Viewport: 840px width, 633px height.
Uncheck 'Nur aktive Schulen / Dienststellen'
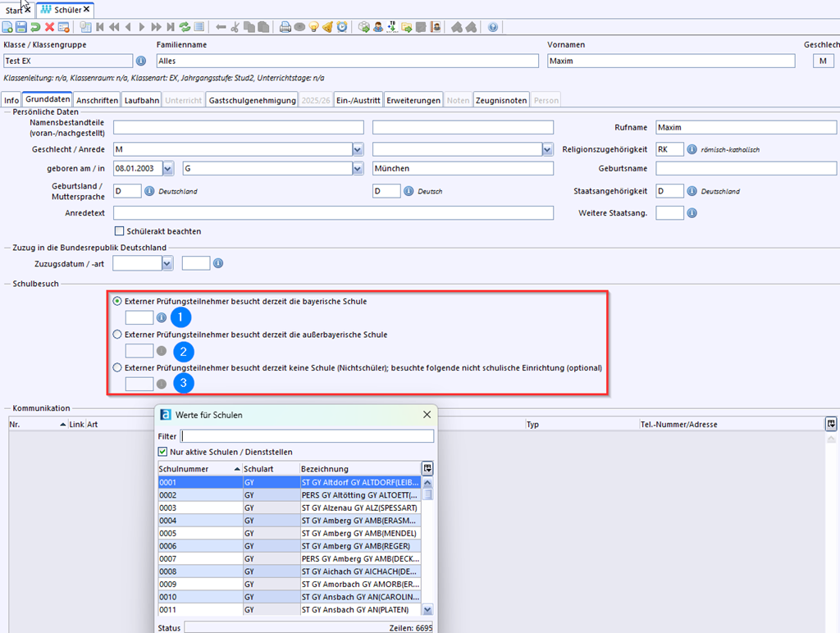tap(162, 452)
